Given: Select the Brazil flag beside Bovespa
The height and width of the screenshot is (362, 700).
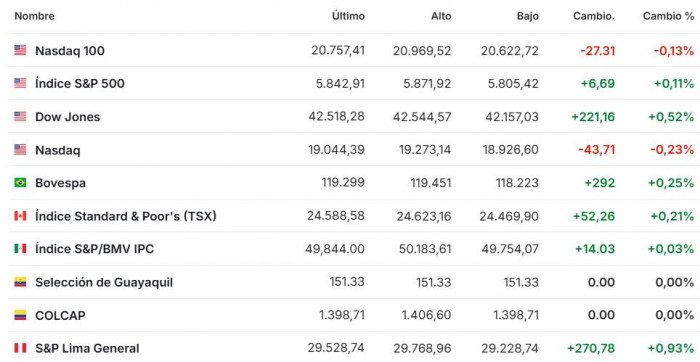Looking at the screenshot, I should click(20, 183).
